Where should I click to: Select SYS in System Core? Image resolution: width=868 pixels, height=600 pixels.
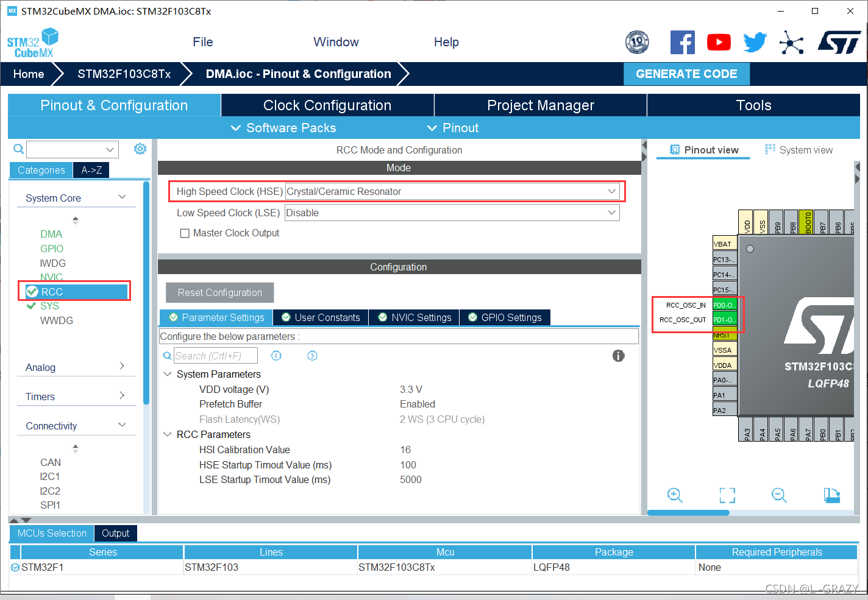(49, 306)
